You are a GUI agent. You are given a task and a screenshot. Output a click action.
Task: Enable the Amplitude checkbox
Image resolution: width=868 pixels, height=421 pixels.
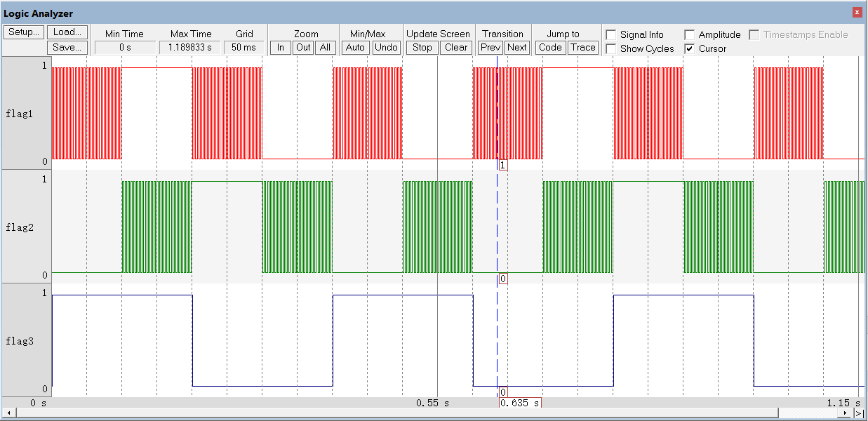click(x=690, y=34)
